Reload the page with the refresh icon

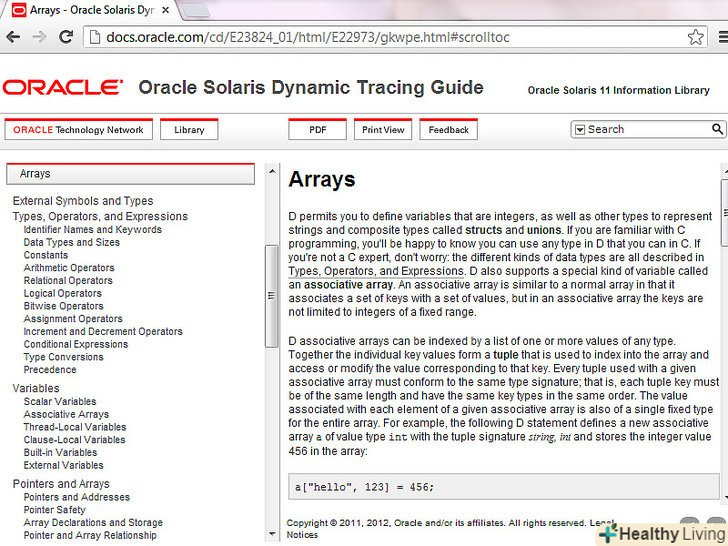[x=66, y=37]
